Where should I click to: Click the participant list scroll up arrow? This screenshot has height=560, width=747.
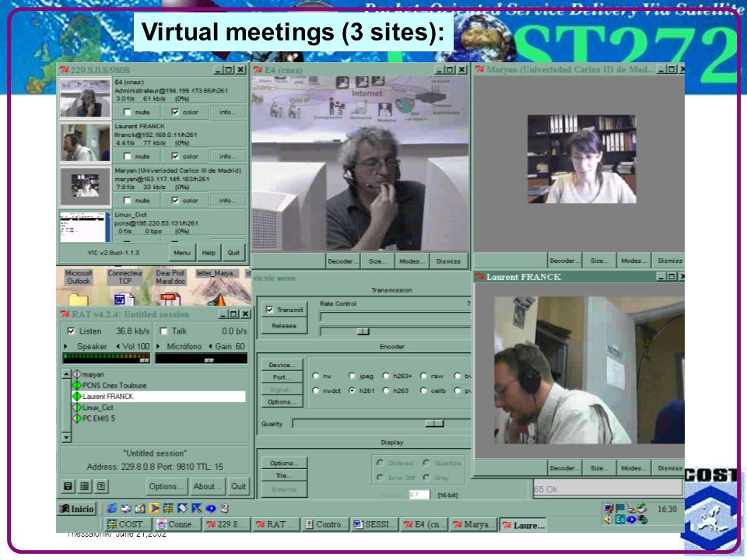point(66,374)
